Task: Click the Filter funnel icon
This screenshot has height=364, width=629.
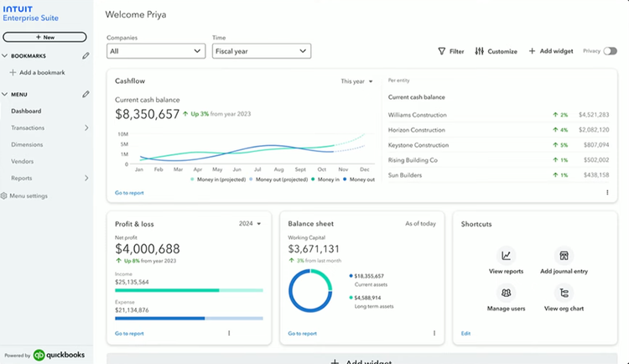Action: [x=442, y=51]
